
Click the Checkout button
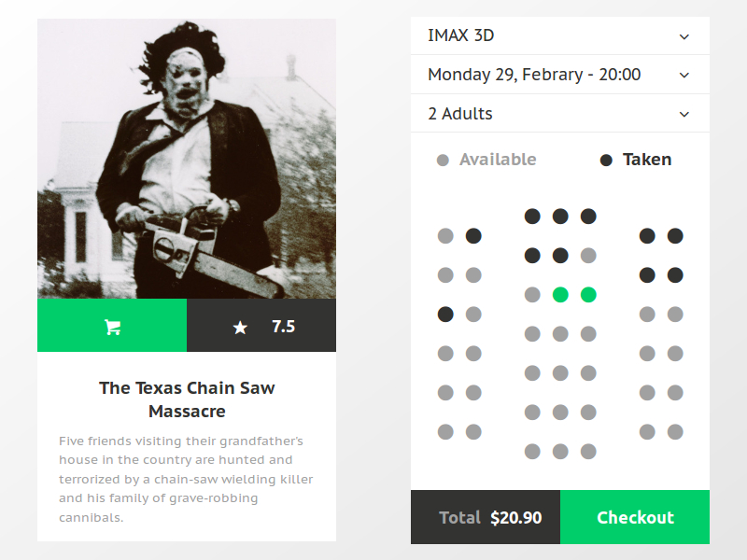point(635,517)
